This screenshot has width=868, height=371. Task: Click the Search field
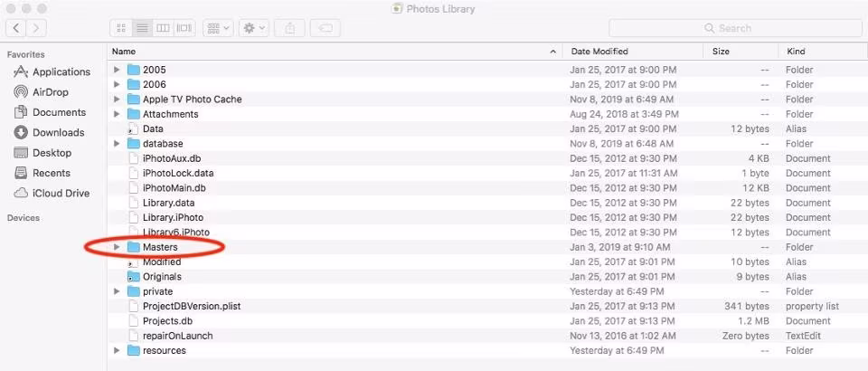pos(734,28)
